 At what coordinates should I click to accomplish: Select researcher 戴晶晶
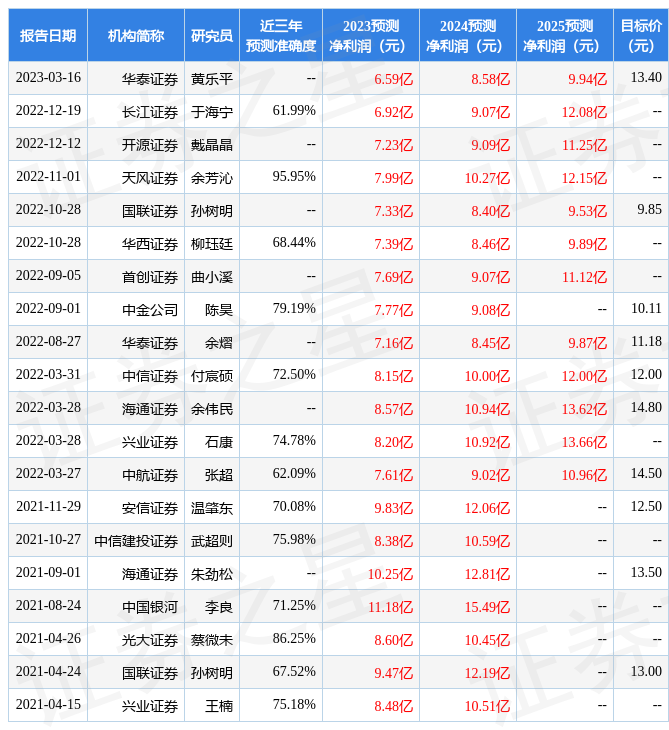(212, 145)
